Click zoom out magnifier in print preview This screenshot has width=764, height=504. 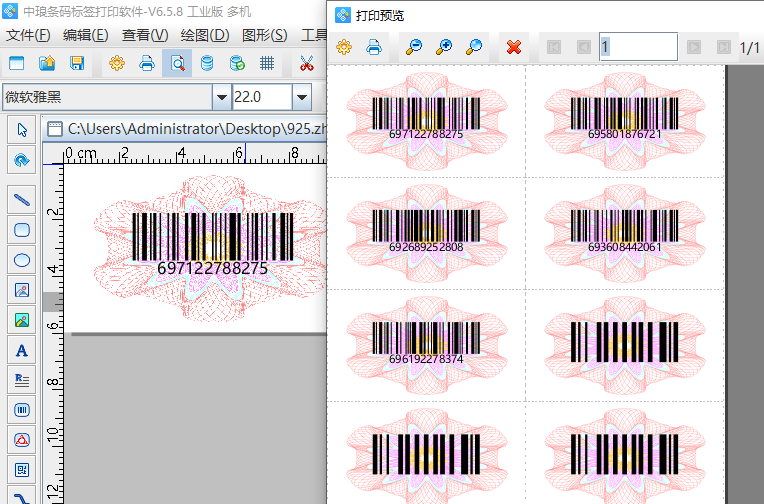coord(413,47)
